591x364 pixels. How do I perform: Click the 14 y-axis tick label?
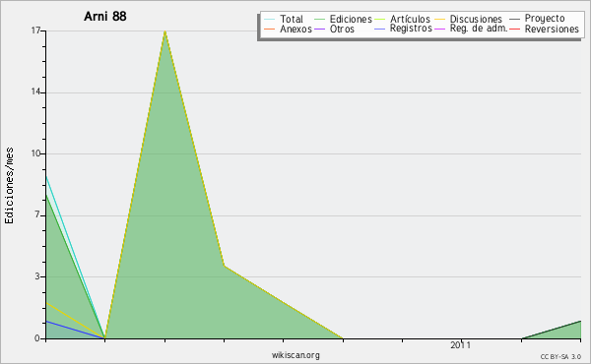[x=35, y=91]
